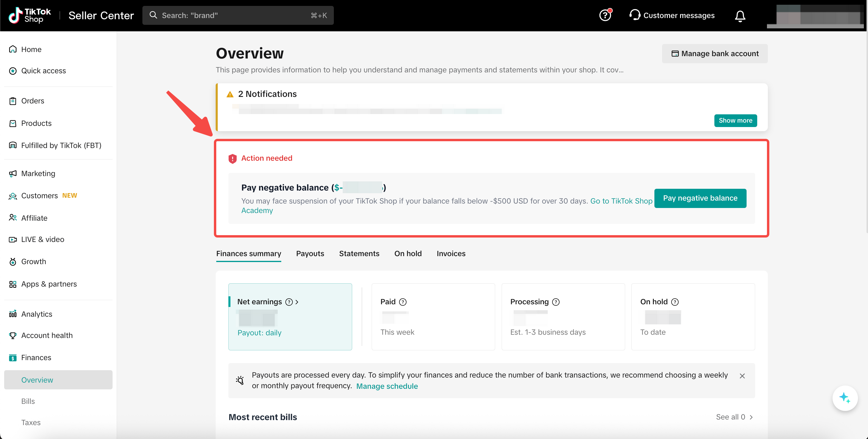Open the notifications bell
Image resolution: width=868 pixels, height=439 pixels.
coord(740,16)
